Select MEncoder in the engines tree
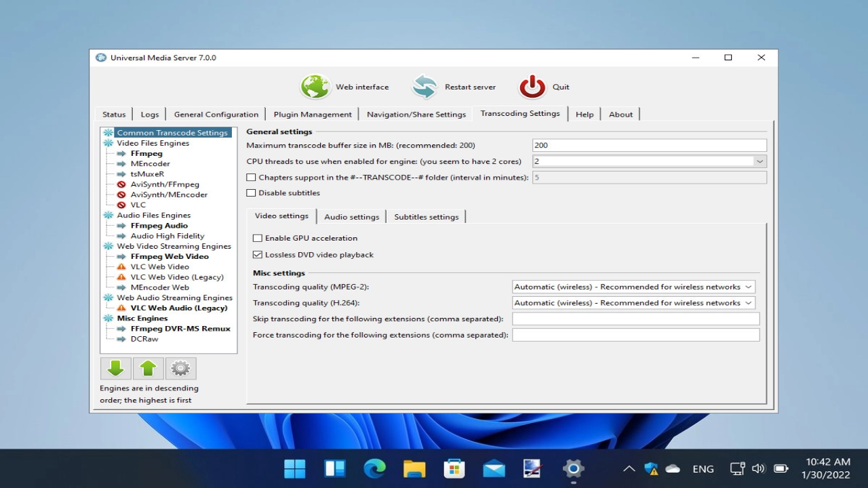This screenshot has width=868, height=488. [151, 163]
